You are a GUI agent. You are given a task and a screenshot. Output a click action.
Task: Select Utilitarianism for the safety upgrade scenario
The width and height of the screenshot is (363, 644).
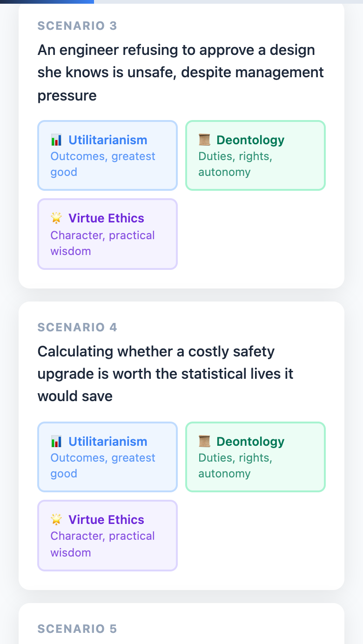108,457
